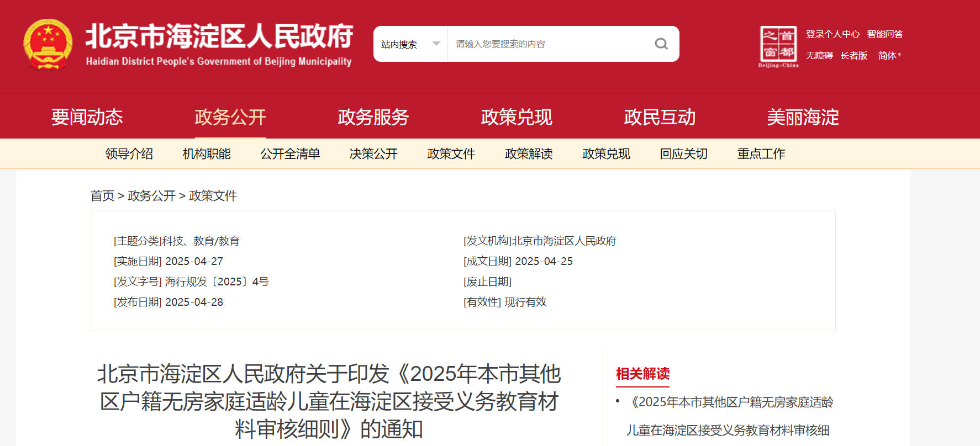The width and height of the screenshot is (980, 446).
Task: Select 政策解读 in the sub navigation
Action: [x=529, y=154]
